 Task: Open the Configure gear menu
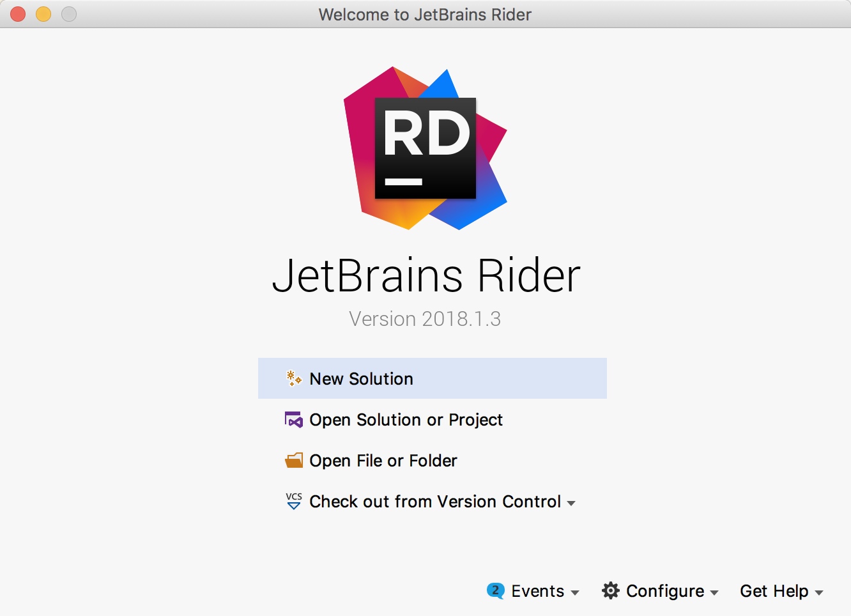pyautogui.click(x=660, y=591)
